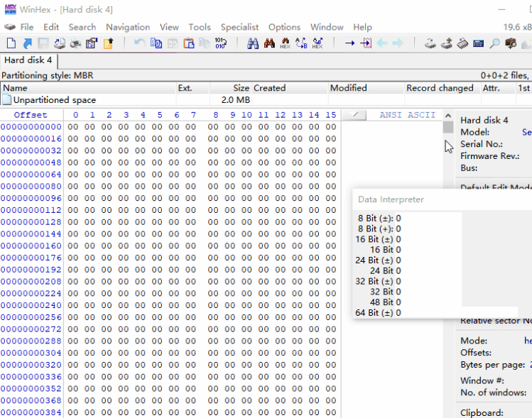The width and height of the screenshot is (532, 418).
Task: Click the Data Interpreter window title
Action: point(391,199)
